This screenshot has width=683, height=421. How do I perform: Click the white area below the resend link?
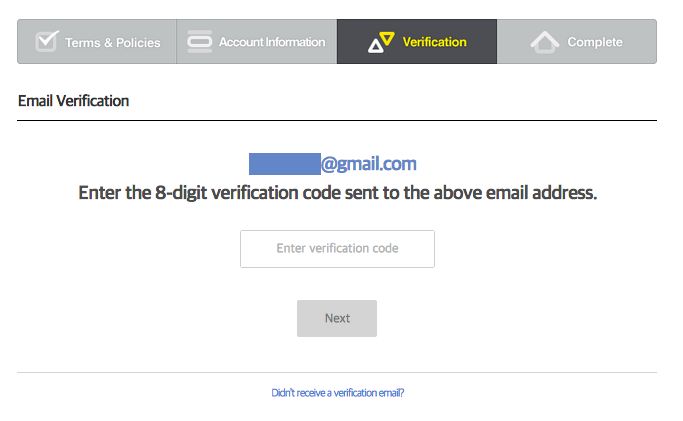[x=337, y=410]
